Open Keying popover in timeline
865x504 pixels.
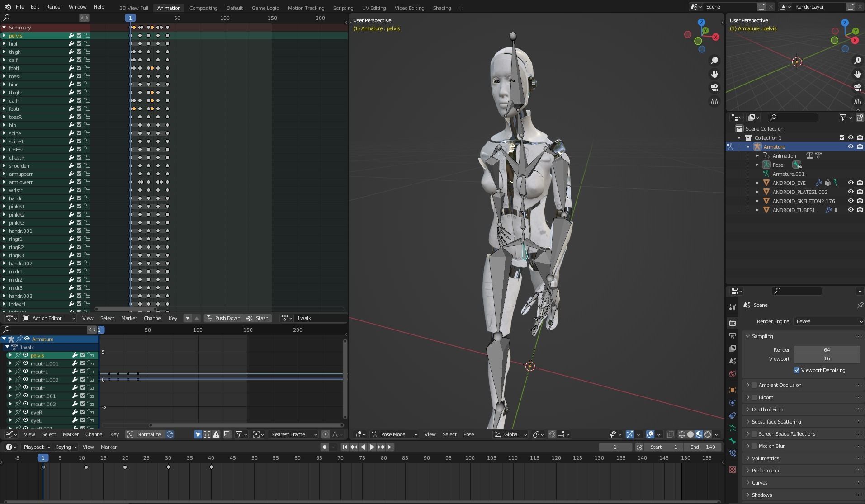[66, 447]
